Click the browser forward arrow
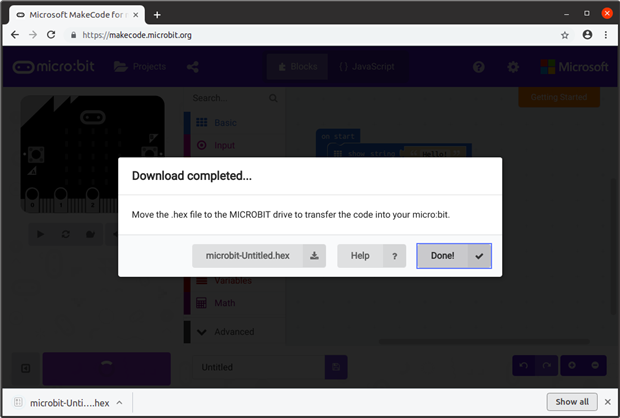Viewport: 620px width, 418px height. pyautogui.click(x=33, y=35)
